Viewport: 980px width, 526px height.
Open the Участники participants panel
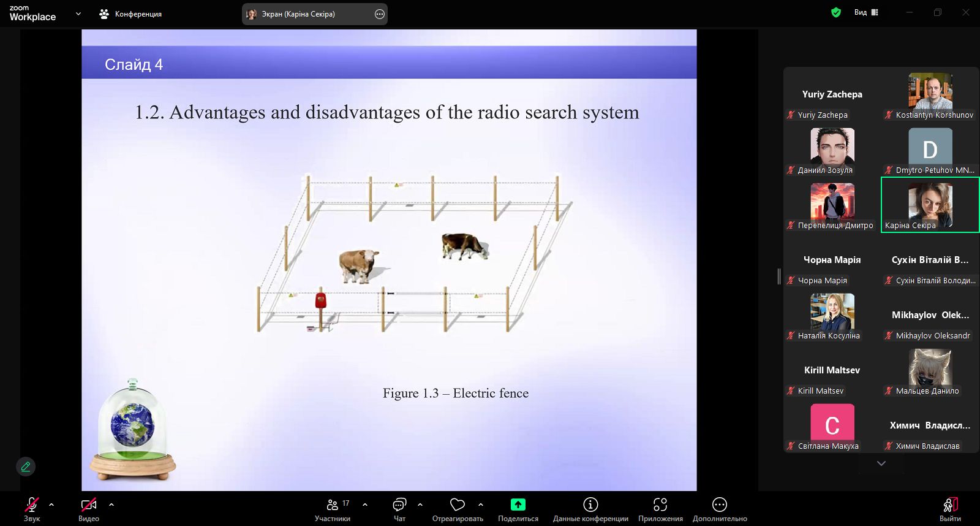[333, 509]
